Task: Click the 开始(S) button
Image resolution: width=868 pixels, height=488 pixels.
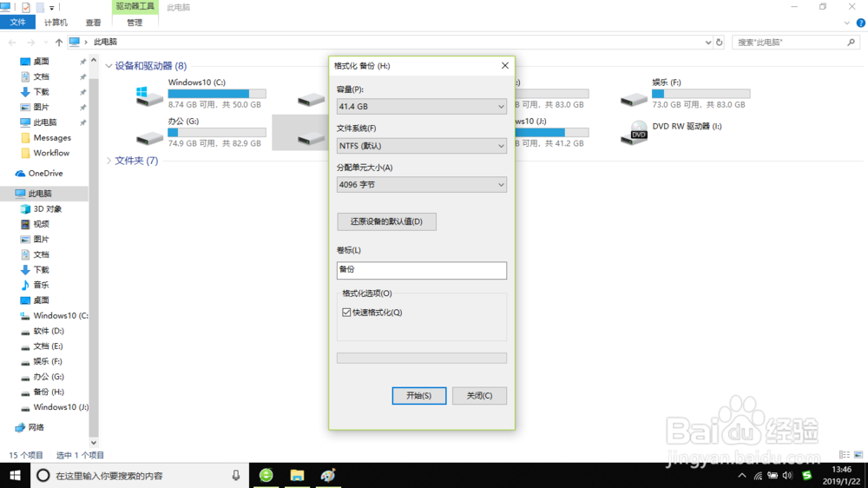Action: [x=419, y=395]
